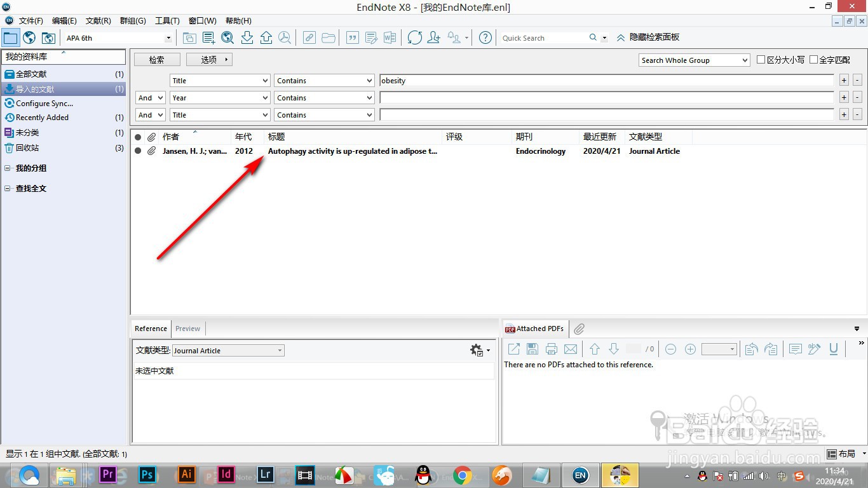Click the 检索 search button
Screen dimensions: 868x488
157,60
